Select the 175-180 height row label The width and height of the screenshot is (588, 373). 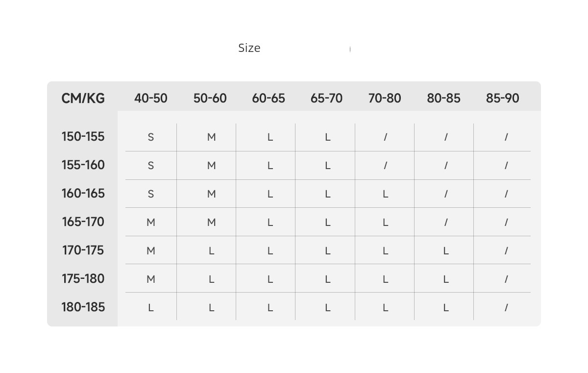coord(83,278)
